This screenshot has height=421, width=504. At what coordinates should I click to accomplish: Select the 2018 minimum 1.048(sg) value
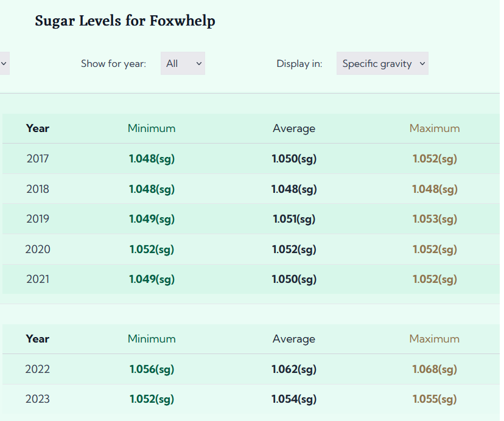pyautogui.click(x=152, y=189)
